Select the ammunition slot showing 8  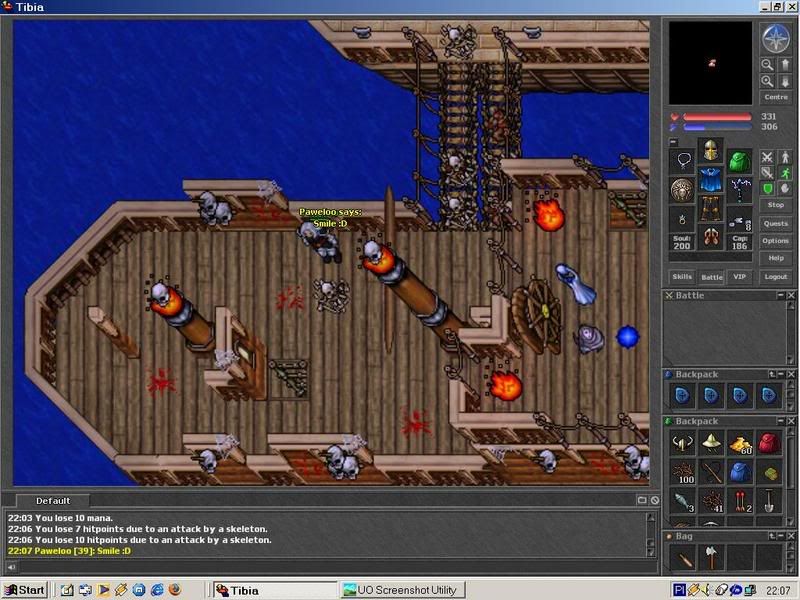[x=739, y=218]
